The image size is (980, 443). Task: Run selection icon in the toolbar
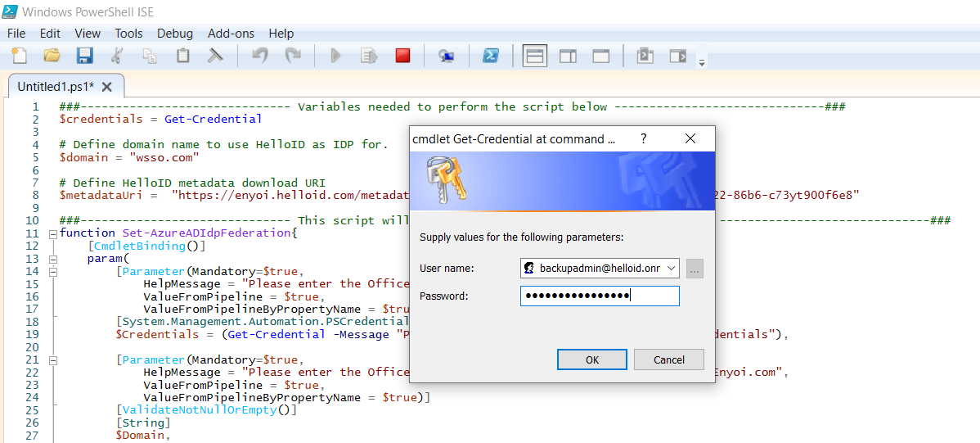coord(369,56)
